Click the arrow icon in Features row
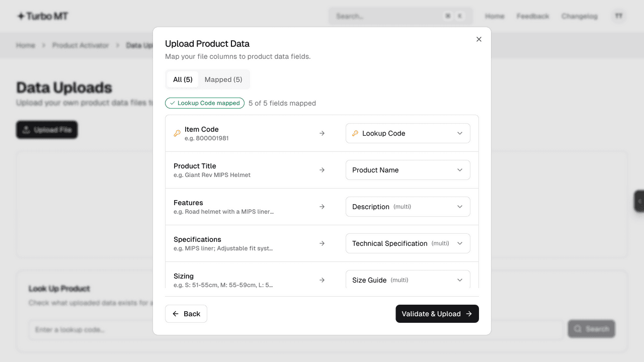This screenshot has width=644, height=362. coord(322,207)
